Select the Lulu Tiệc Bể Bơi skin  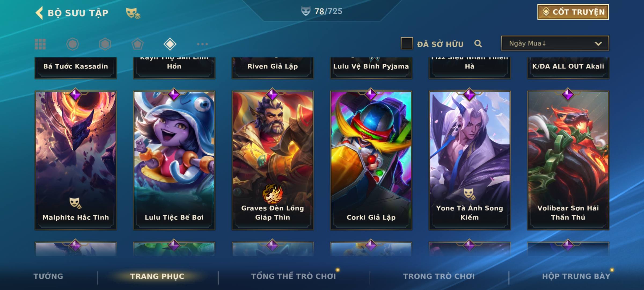(x=174, y=161)
